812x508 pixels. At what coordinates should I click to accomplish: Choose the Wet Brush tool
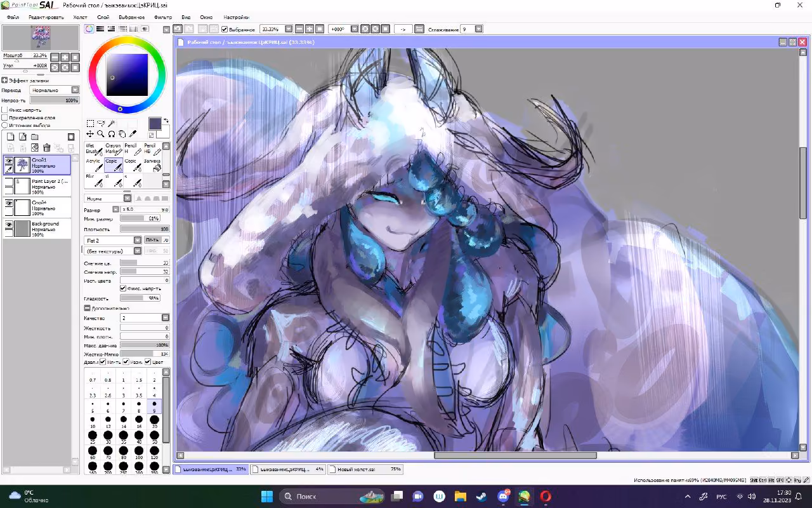[94, 149]
